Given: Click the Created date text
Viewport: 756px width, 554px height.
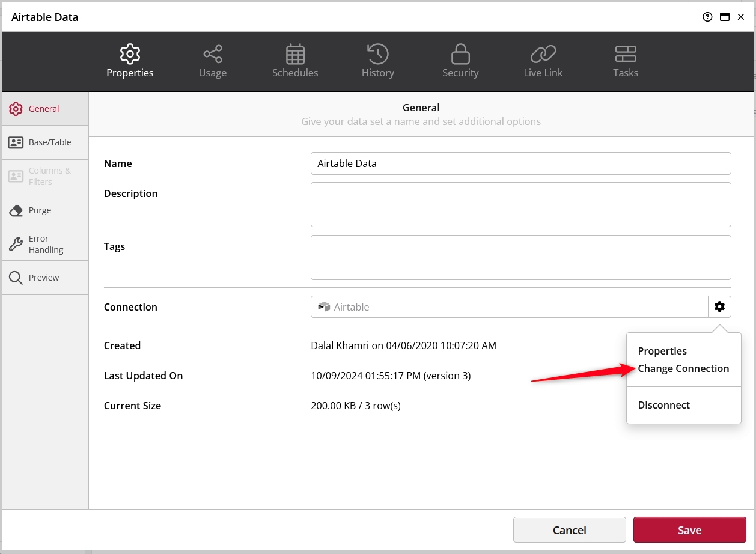Looking at the screenshot, I should tap(403, 345).
